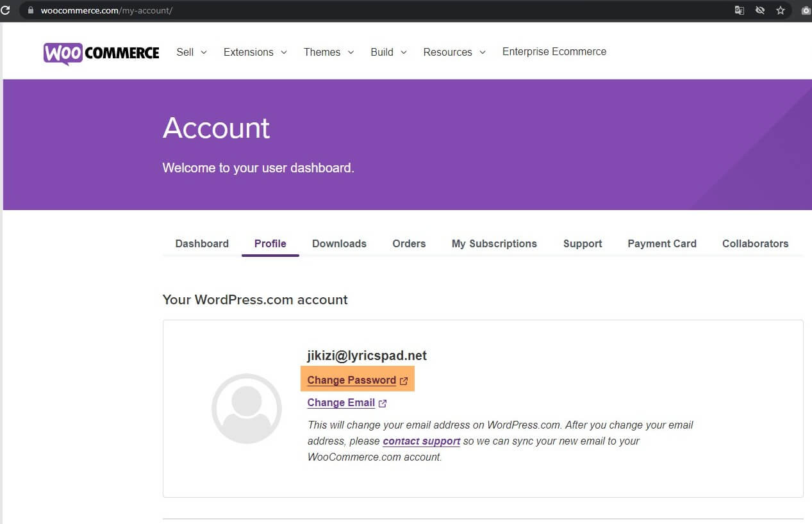Expand the Sell dropdown menu

192,52
